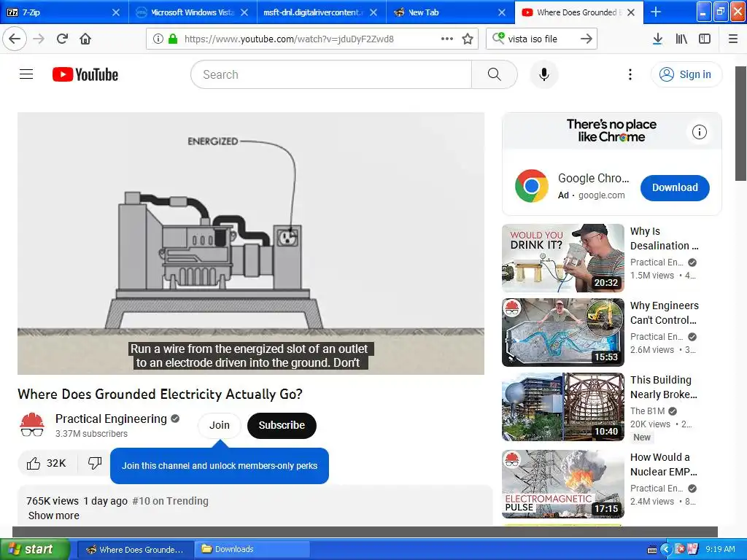Open ad info icon on Chrome ad
The width and height of the screenshot is (747, 560).
coord(700,132)
